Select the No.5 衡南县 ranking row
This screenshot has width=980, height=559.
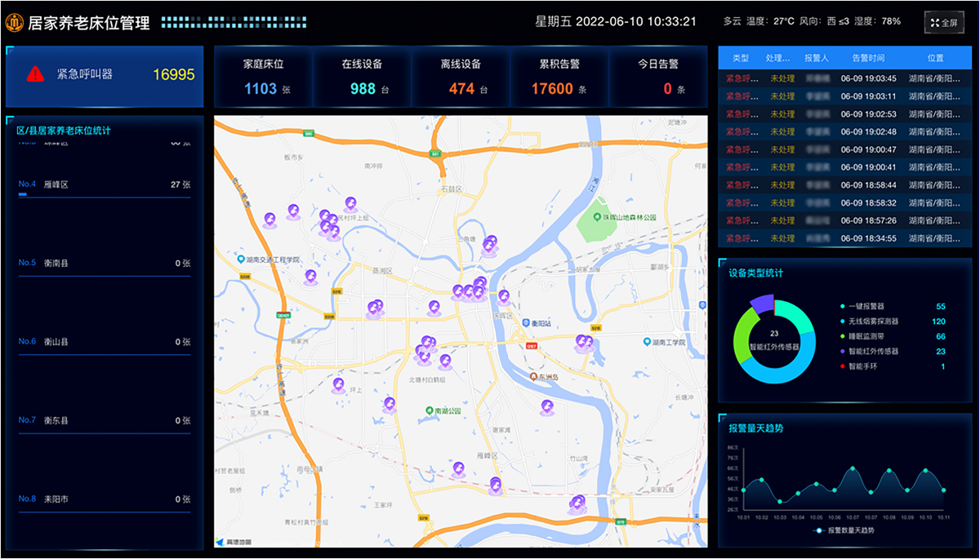pyautogui.click(x=105, y=267)
